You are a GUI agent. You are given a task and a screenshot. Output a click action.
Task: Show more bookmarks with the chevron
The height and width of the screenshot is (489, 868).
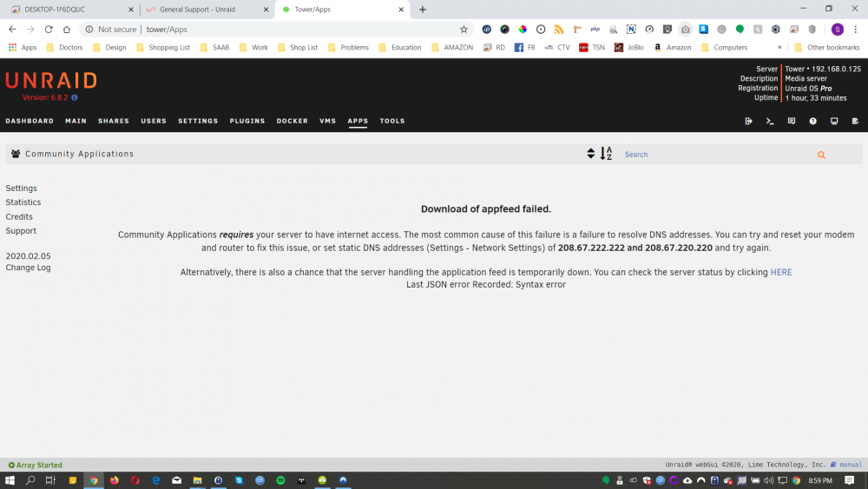(x=779, y=47)
